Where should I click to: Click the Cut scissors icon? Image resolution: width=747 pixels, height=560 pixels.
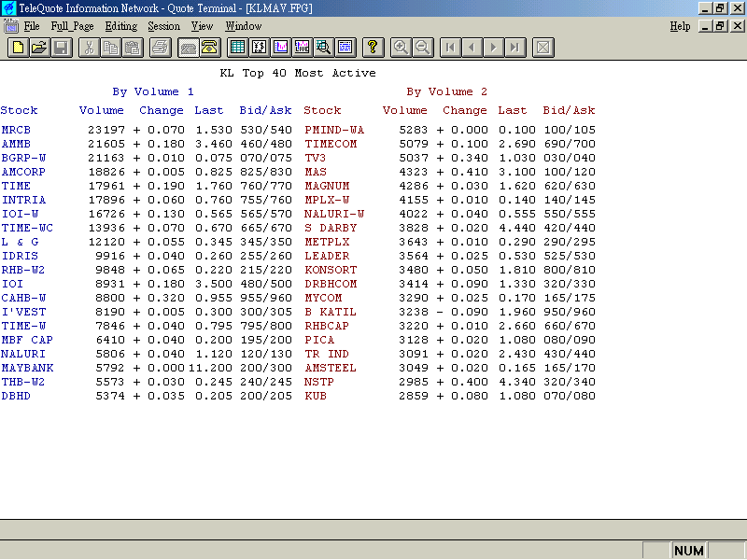(x=89, y=48)
